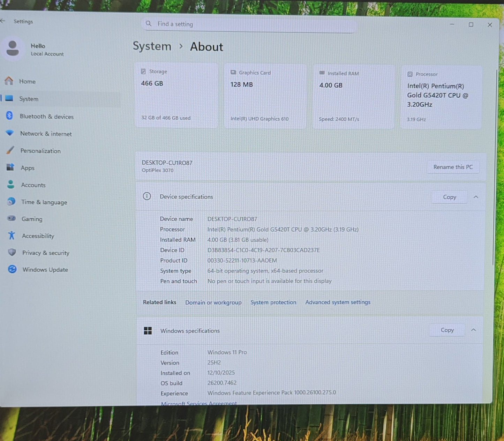Click the Accessibility figure icon

12,236
